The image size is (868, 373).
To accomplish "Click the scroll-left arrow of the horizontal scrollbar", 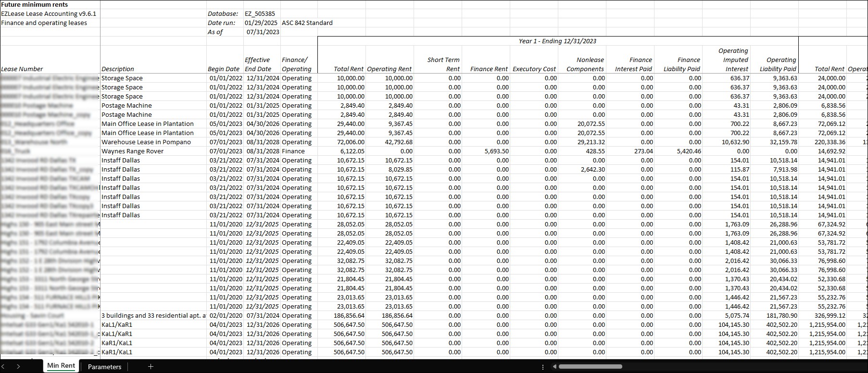I will point(554,367).
